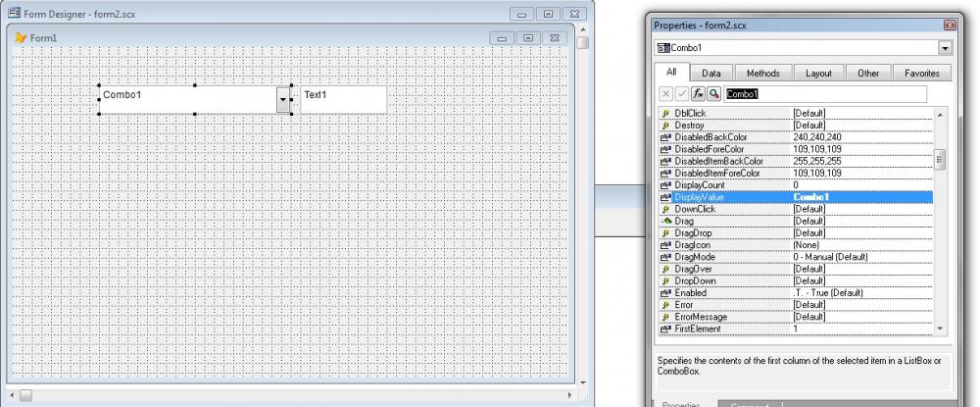Select the DragDrop row
This screenshot has height=407, width=980.
click(x=796, y=232)
